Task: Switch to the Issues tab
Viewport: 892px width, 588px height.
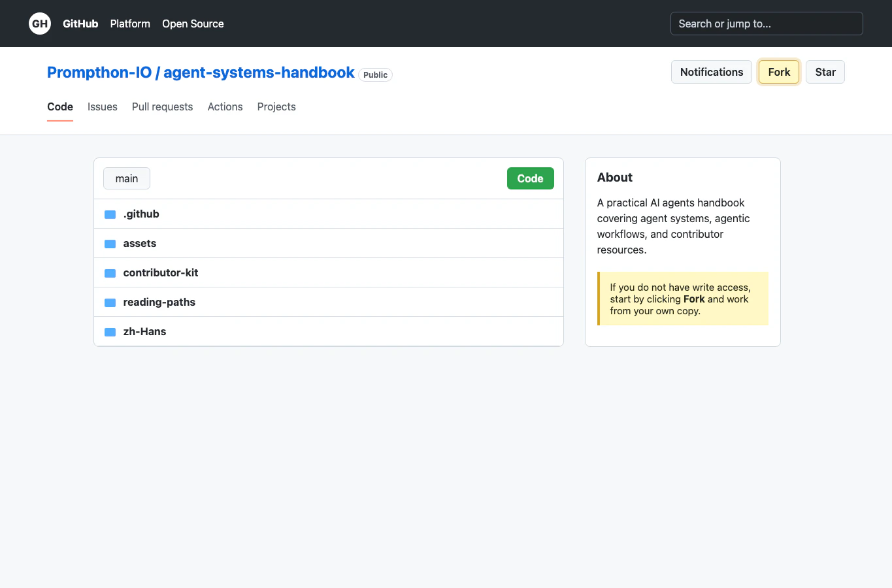Action: point(103,106)
